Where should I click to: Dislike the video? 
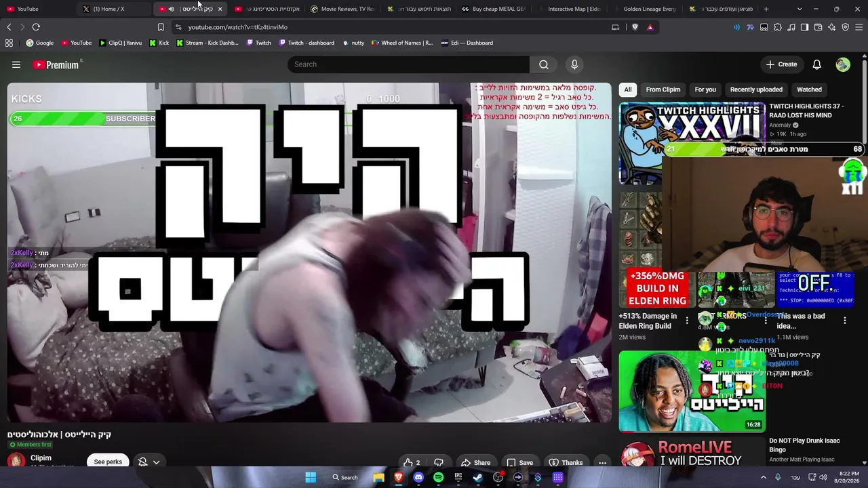click(439, 462)
